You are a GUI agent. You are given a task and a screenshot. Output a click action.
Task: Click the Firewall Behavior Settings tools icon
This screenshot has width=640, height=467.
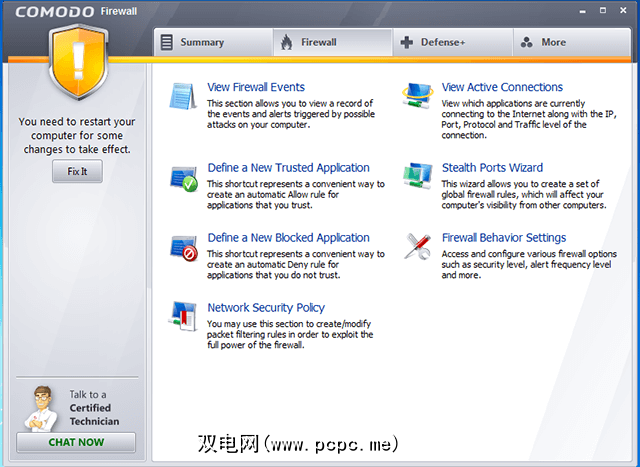[x=417, y=247]
